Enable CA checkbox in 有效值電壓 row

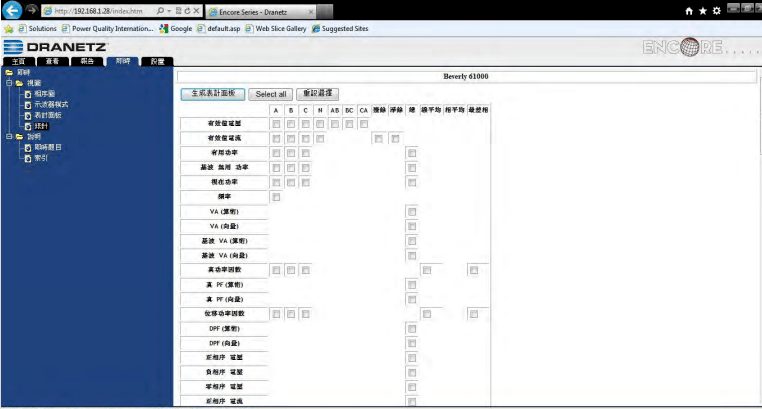364,124
